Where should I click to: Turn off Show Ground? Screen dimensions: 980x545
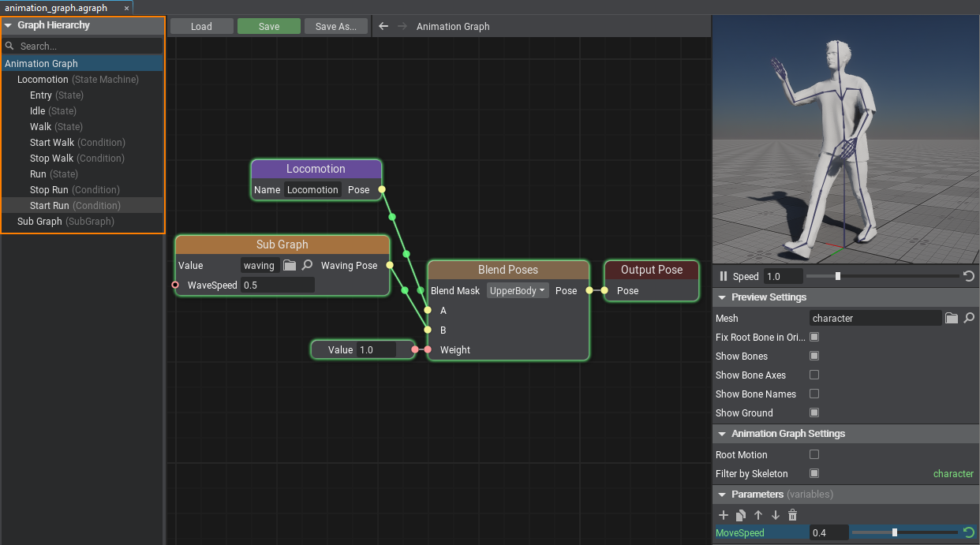coord(814,412)
